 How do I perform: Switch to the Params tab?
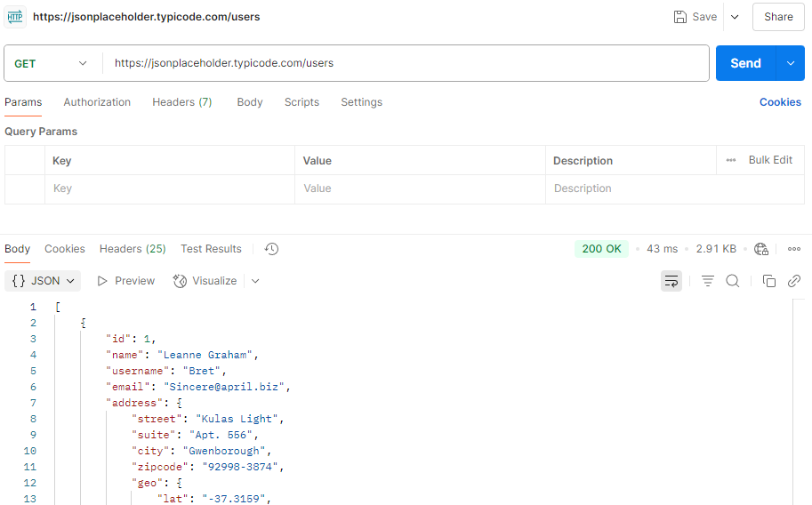[x=23, y=102]
